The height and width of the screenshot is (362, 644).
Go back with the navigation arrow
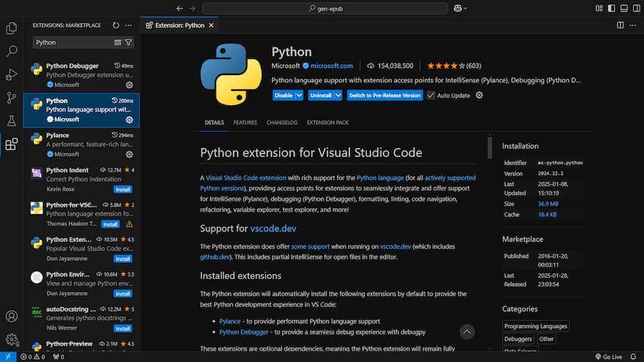[x=180, y=8]
